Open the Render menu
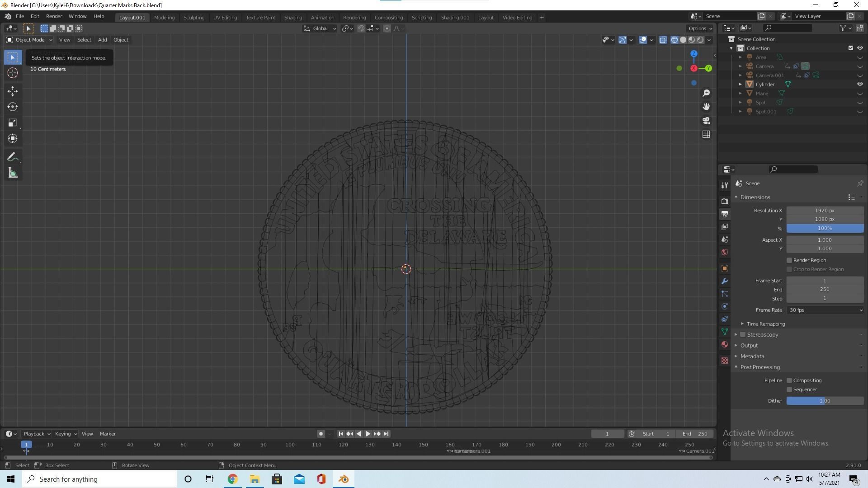 [54, 16]
